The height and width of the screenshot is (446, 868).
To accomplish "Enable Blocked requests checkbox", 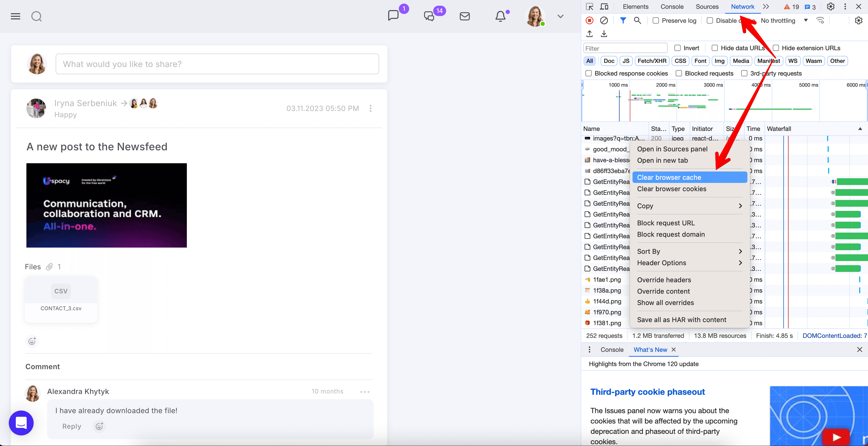I will click(679, 73).
